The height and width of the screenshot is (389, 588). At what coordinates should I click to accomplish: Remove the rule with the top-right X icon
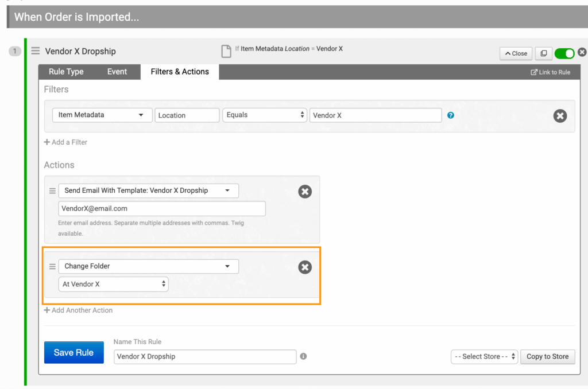tap(582, 52)
